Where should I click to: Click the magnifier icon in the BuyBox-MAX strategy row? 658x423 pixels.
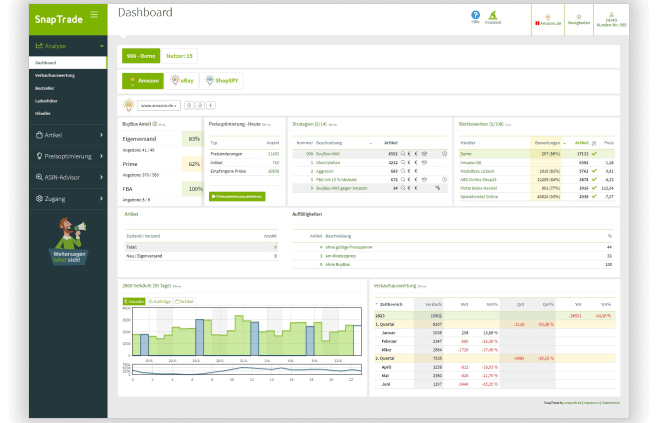tap(403, 154)
